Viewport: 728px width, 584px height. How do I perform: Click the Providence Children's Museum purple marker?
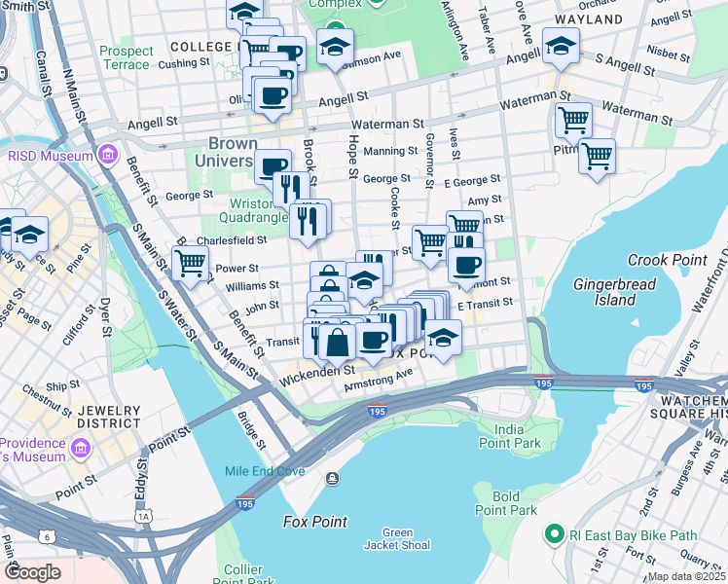pyautogui.click(x=81, y=449)
